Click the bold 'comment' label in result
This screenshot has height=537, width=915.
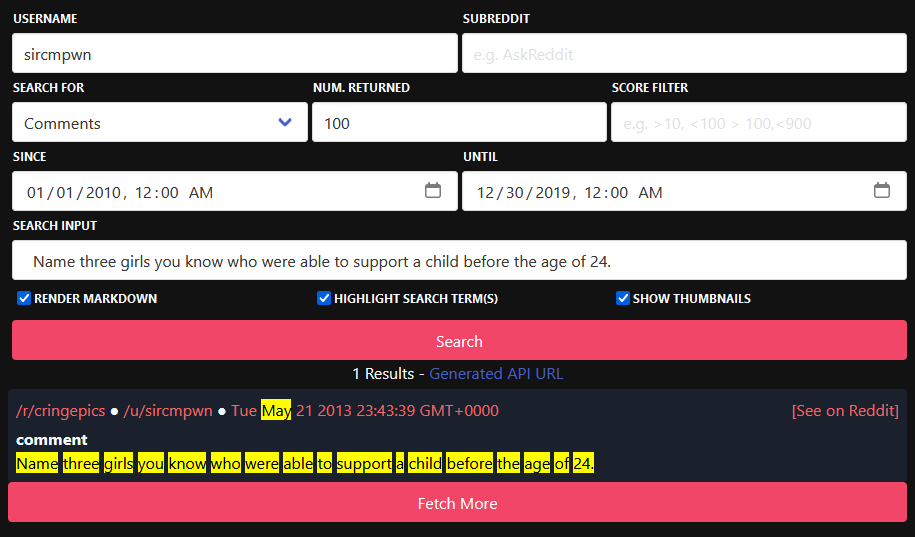click(x=52, y=440)
